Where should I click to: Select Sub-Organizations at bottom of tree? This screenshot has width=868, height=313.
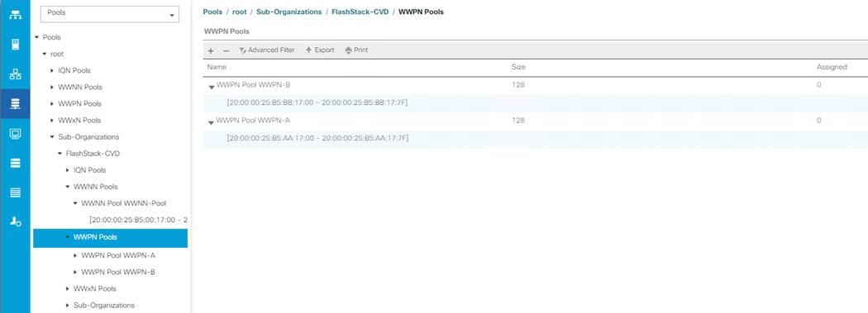104,306
